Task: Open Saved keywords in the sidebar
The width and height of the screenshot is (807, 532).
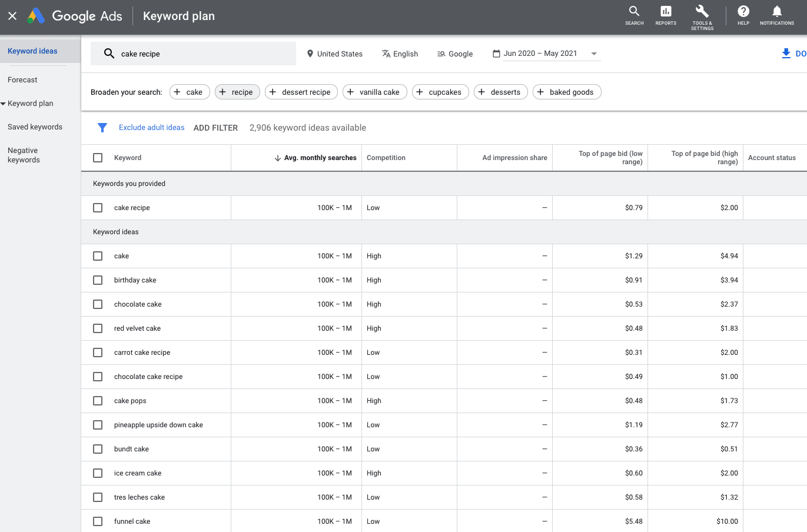Action: [35, 127]
